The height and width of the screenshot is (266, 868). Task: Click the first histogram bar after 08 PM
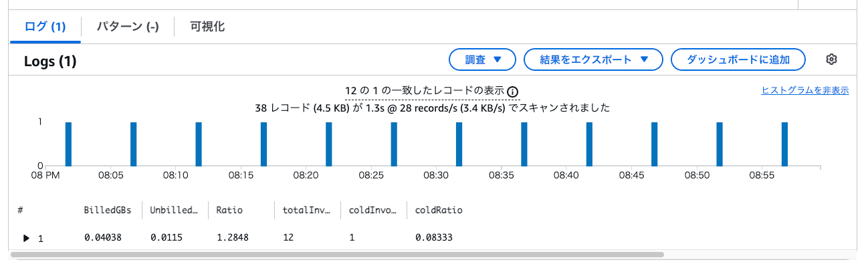68,144
